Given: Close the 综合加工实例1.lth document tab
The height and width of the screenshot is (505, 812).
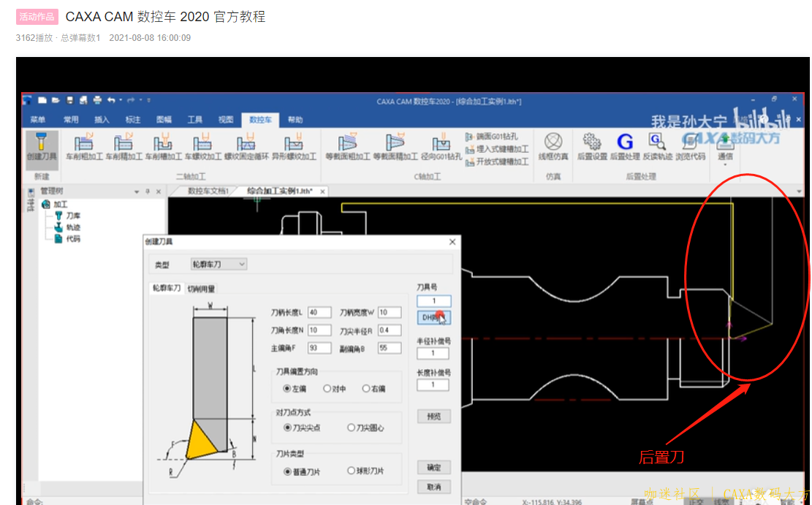Looking at the screenshot, I should [322, 191].
